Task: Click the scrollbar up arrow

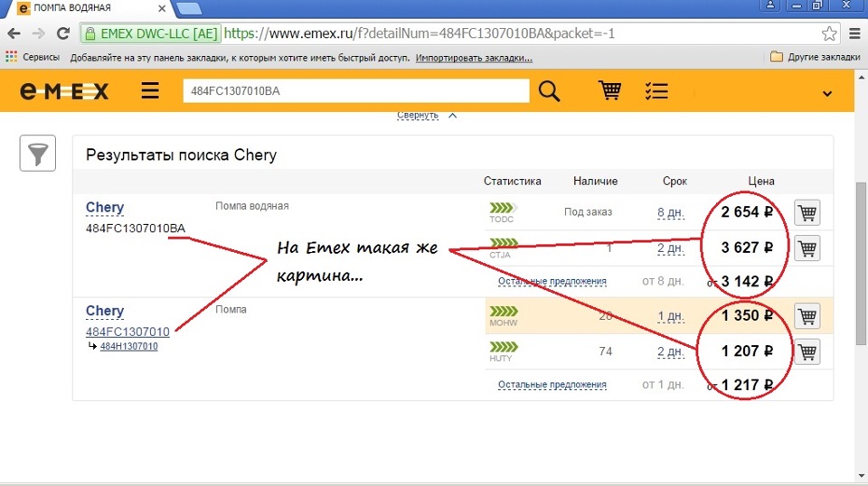Action: coord(862,78)
